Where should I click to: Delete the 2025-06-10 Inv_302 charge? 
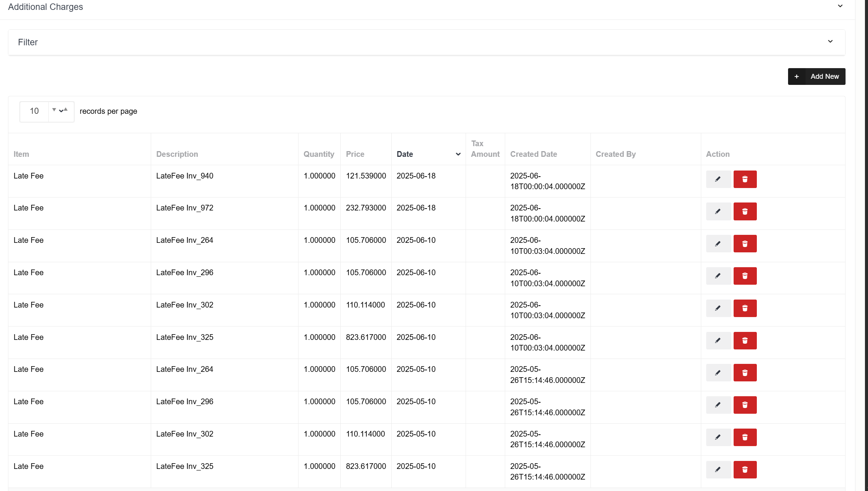pyautogui.click(x=745, y=308)
